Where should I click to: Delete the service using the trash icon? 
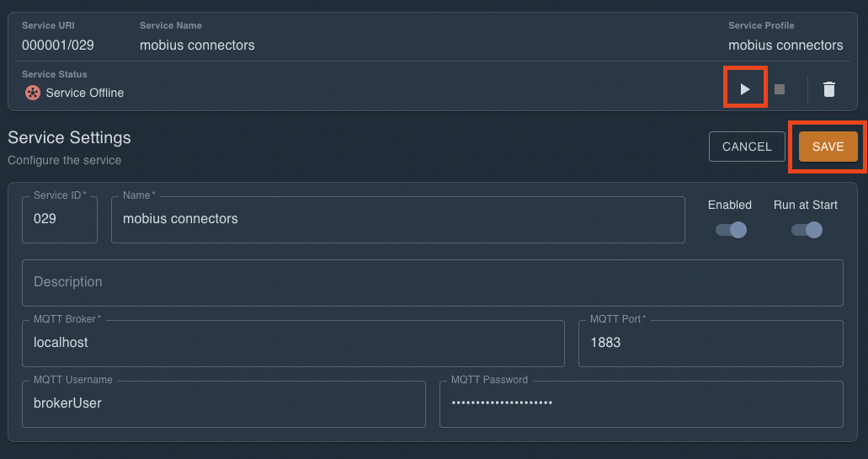(x=829, y=88)
